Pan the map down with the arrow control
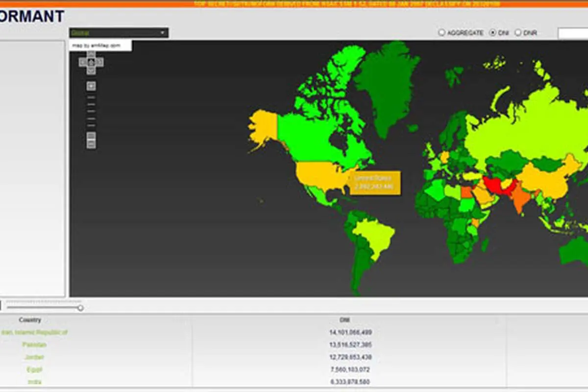This screenshot has width=588, height=392. 91,71
